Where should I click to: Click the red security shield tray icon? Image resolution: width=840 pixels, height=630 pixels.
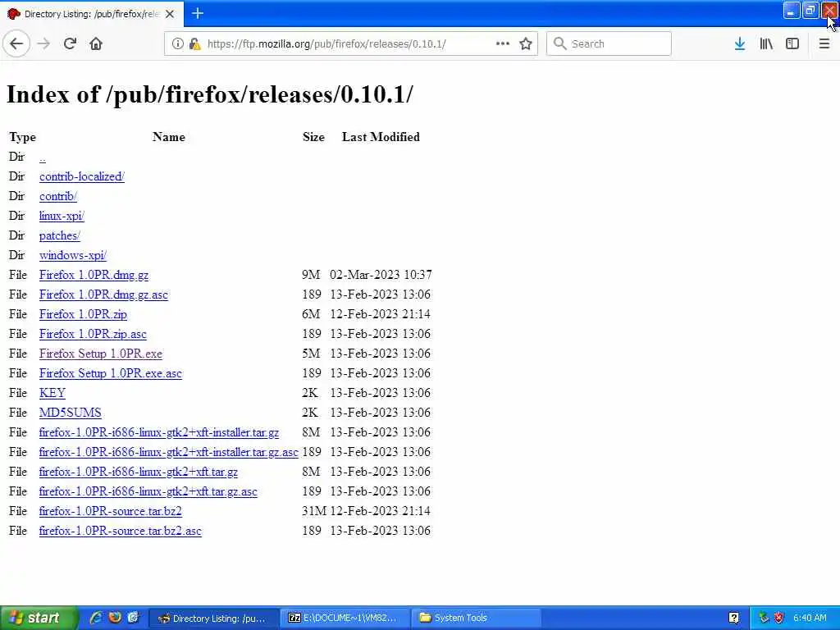[779, 619]
